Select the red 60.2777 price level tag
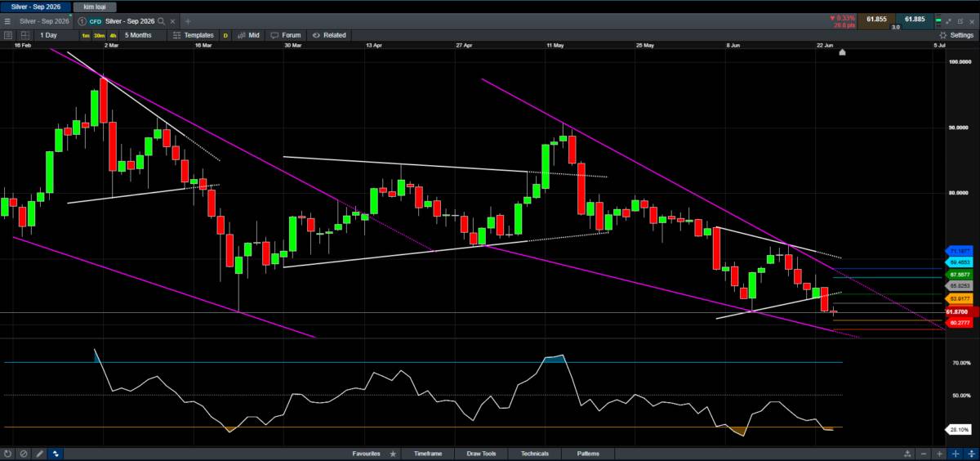Image resolution: width=980 pixels, height=461 pixels. [960, 323]
